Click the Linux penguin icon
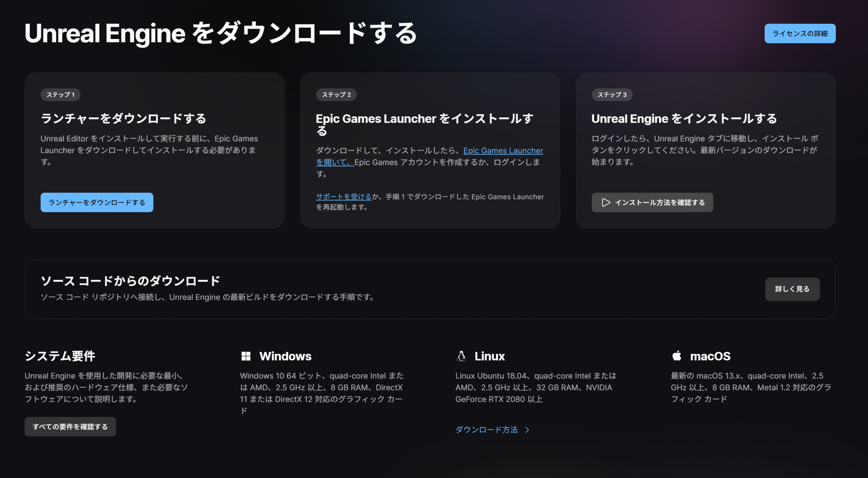 pos(461,356)
